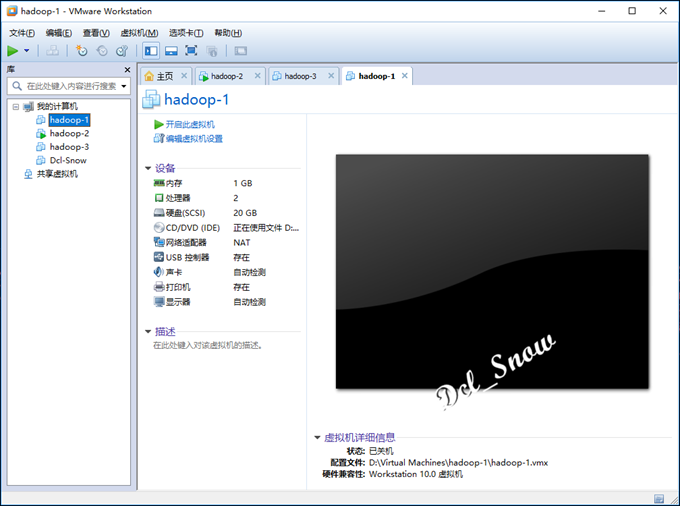Open the library search dropdown arrow
Screen dimensions: 680x506
pyautogui.click(x=124, y=86)
